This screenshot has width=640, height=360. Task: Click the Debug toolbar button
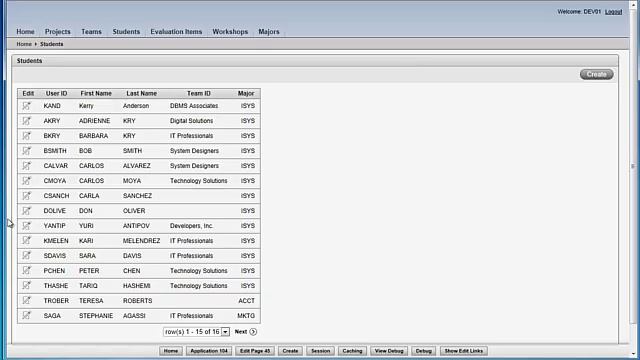pos(424,351)
